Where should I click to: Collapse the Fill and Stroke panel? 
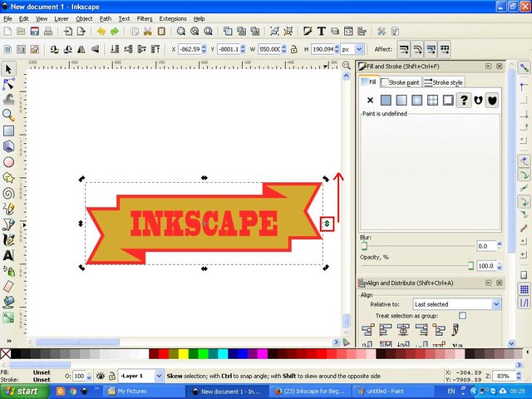[488, 66]
